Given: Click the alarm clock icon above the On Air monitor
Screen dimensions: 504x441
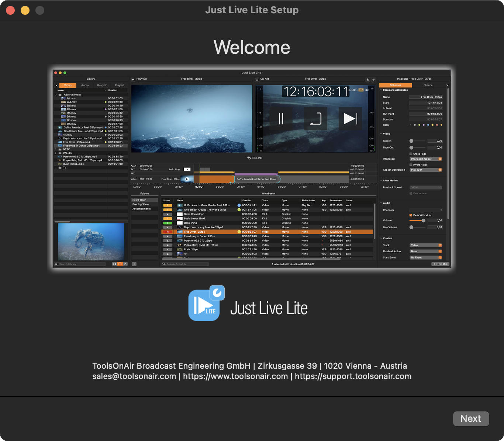Looking at the screenshot, I should click(x=373, y=79).
